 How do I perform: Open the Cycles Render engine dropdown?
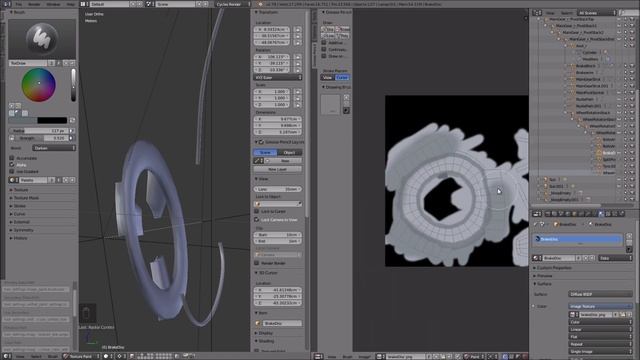click(233, 4)
